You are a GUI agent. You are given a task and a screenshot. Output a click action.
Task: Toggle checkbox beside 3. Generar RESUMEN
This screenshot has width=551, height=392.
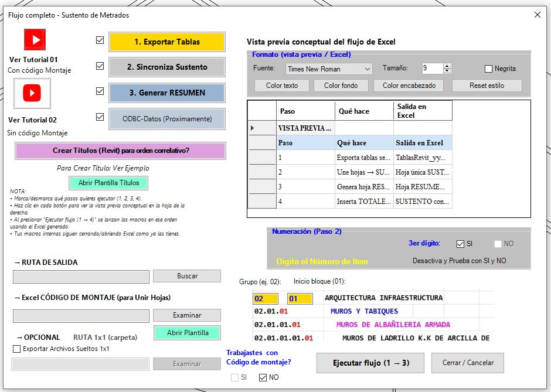[100, 91]
